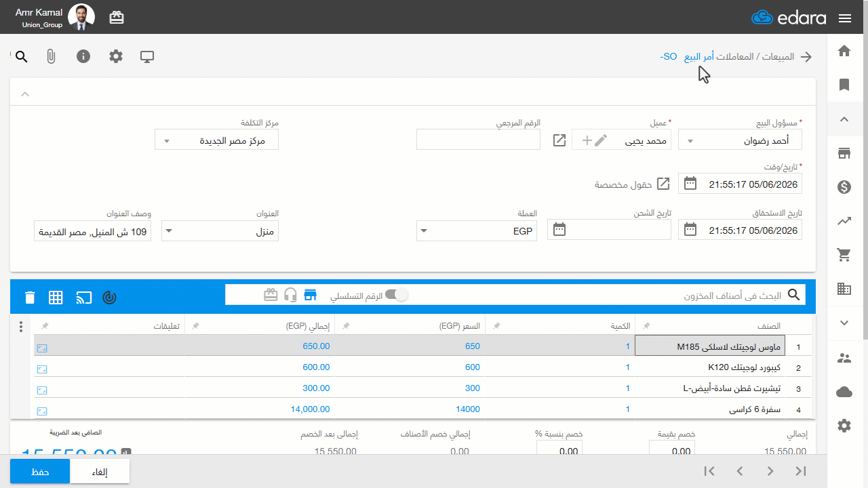Open the Home sidebar icon
Image resolution: width=868 pixels, height=488 pixels.
(844, 51)
